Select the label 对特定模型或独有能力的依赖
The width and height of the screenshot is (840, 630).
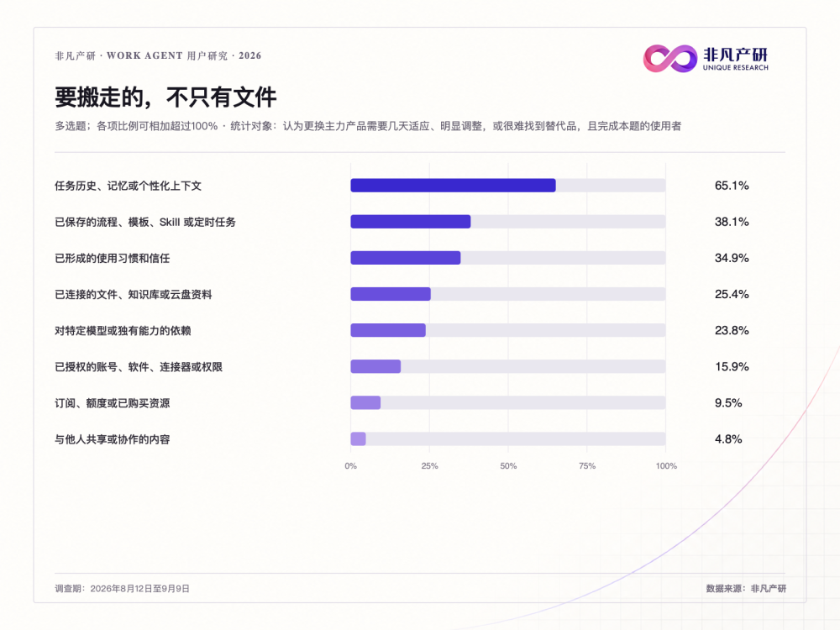(x=123, y=330)
